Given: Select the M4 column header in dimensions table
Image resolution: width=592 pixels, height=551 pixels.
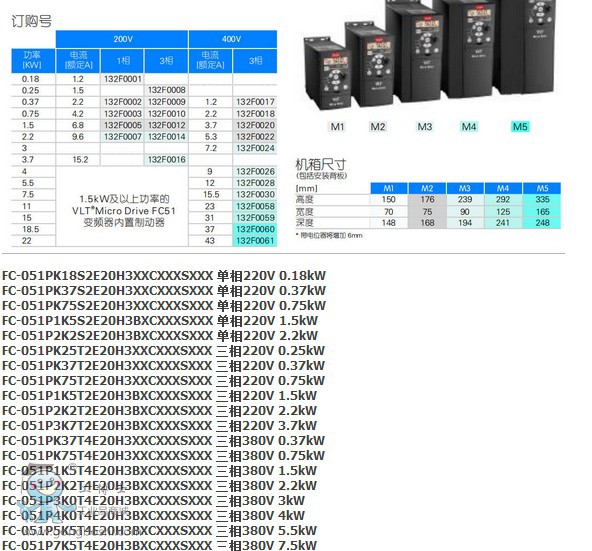Looking at the screenshot, I should coord(503,188).
